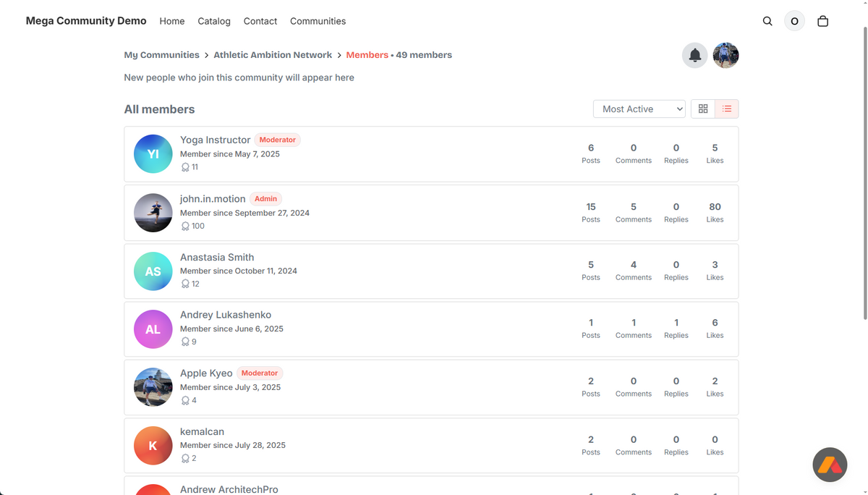Click badge icon with 11 points
Screen dimensions: 868x495
pos(185,167)
